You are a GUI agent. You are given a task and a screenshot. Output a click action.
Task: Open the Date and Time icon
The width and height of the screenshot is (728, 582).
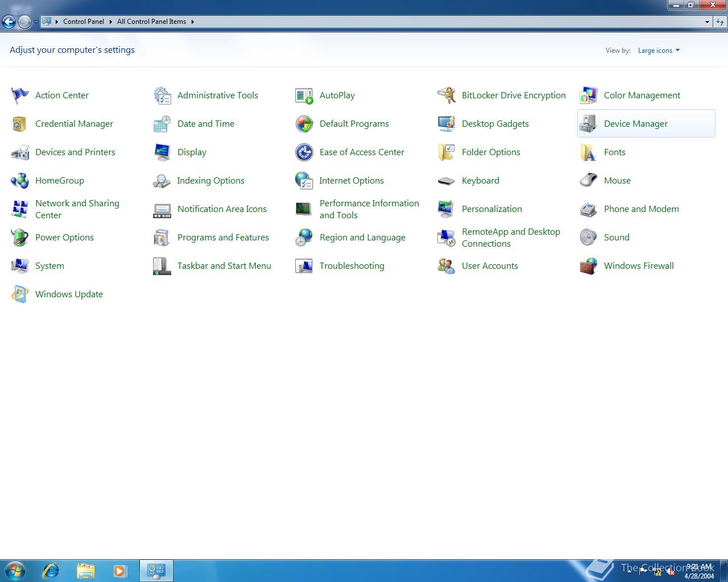click(x=162, y=124)
